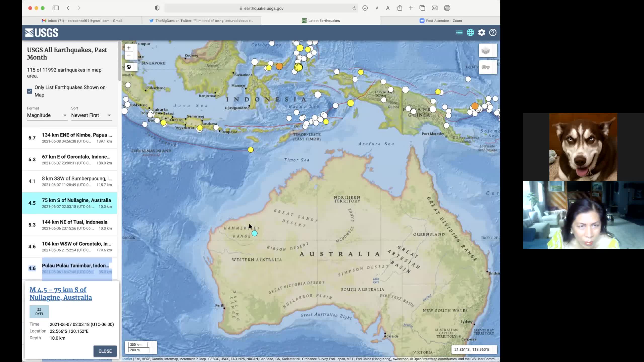Open USGS settings gear icon

pyautogui.click(x=481, y=32)
